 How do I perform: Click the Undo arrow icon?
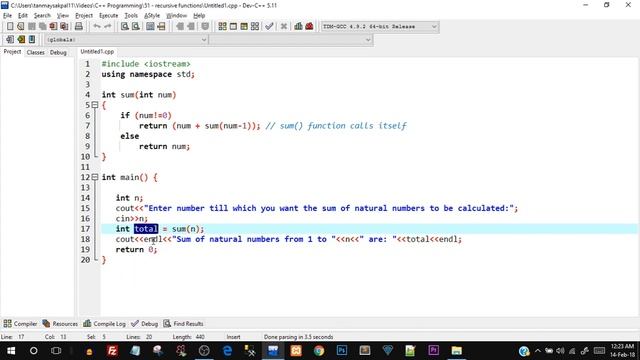click(x=97, y=27)
